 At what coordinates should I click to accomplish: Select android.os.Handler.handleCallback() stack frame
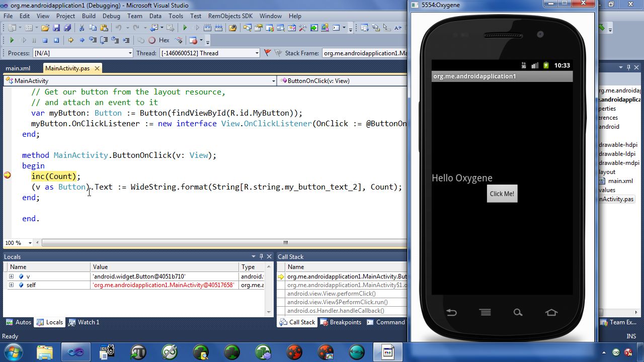(x=336, y=311)
